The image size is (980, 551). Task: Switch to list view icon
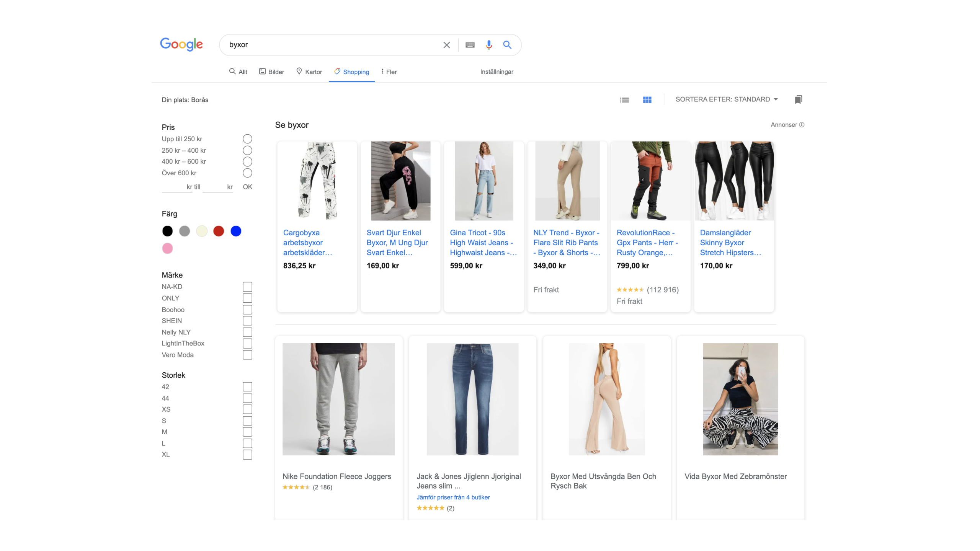(x=624, y=100)
